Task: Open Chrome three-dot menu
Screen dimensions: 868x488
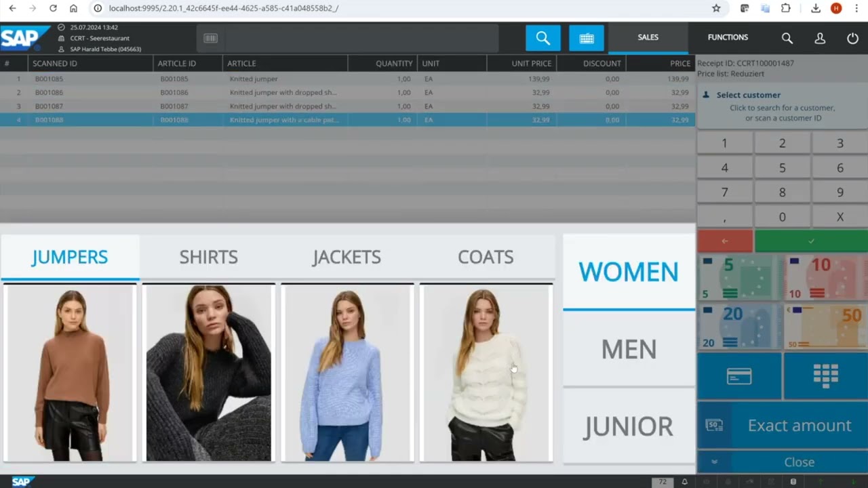Action: pos(856,8)
